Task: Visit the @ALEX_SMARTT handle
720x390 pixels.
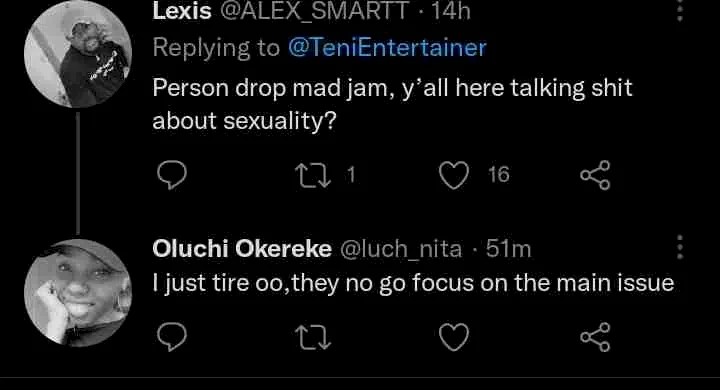Action: [315, 11]
